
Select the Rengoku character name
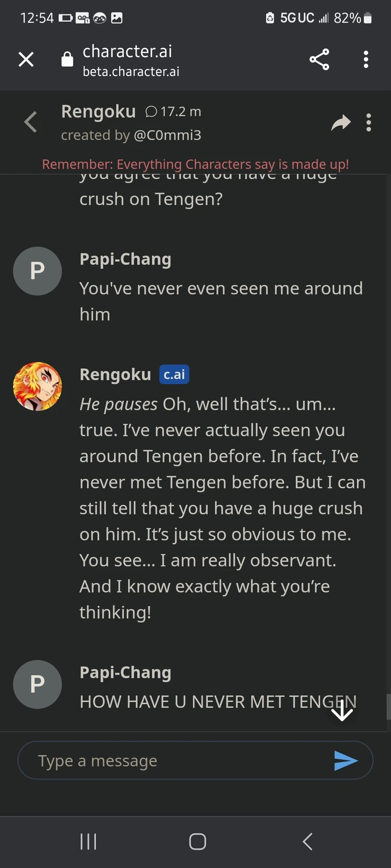pos(98,111)
